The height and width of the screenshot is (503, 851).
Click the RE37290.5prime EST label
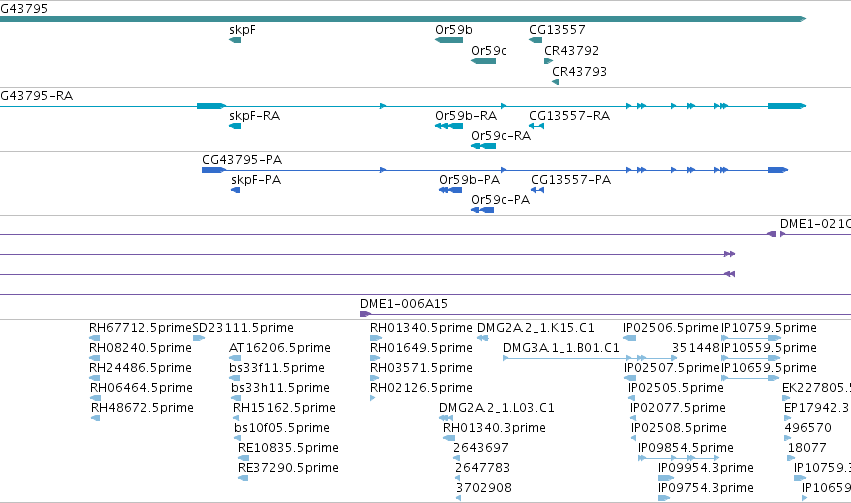tap(288, 468)
